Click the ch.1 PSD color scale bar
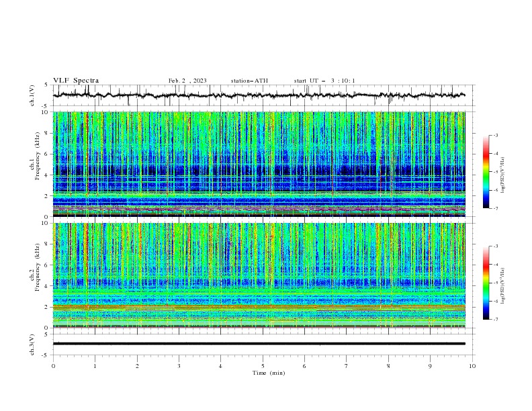 point(486,172)
